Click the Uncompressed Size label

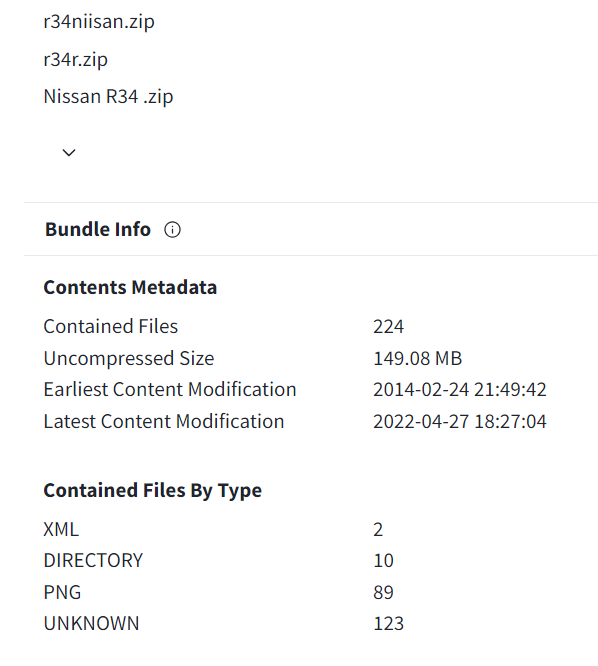pos(129,358)
